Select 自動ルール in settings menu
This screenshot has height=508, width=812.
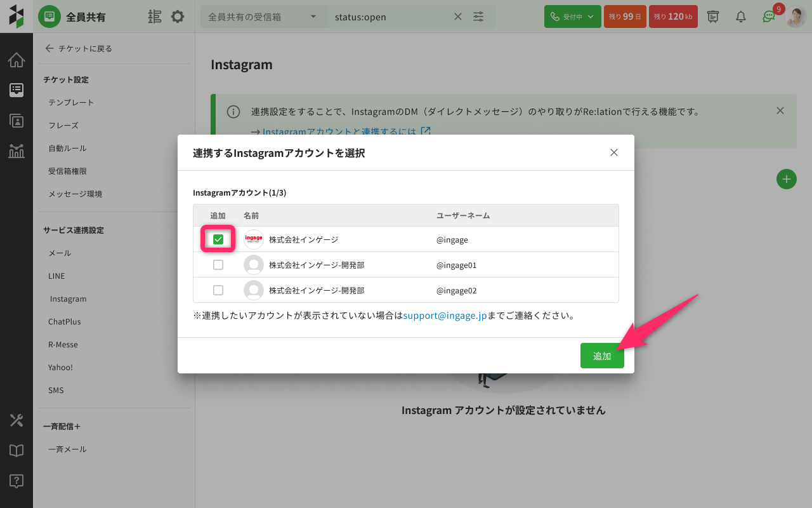67,148
